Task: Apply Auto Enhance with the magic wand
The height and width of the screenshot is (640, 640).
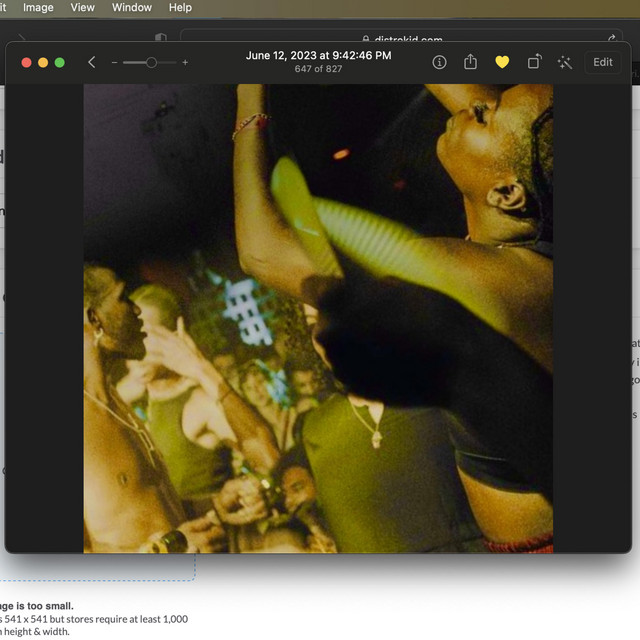Action: [565, 62]
